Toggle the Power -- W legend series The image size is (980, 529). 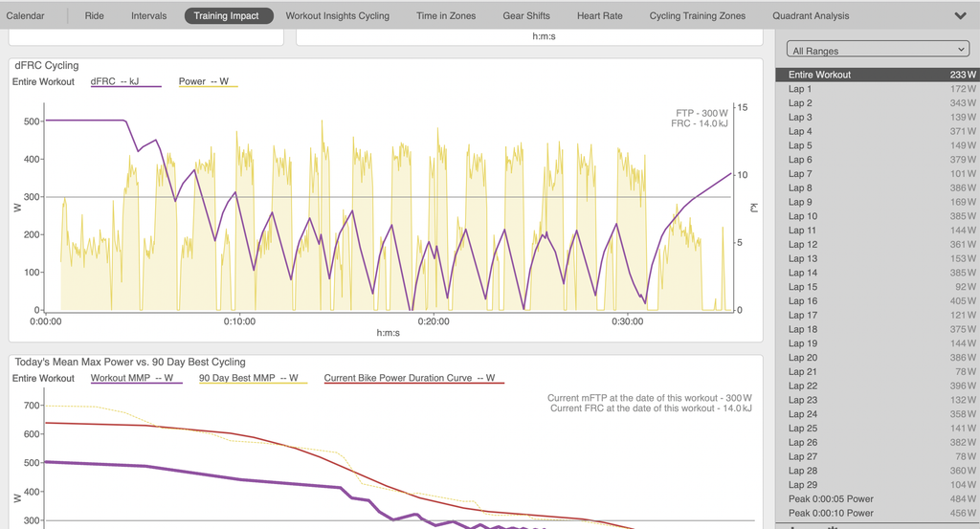click(x=208, y=82)
